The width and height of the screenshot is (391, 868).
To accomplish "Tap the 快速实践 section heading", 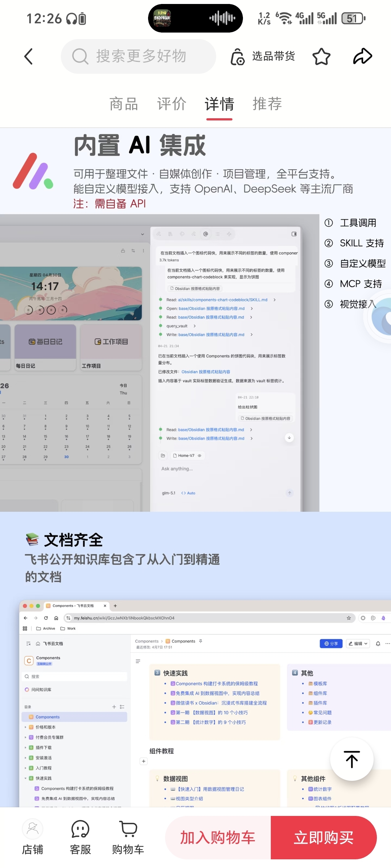I will click(x=175, y=673).
